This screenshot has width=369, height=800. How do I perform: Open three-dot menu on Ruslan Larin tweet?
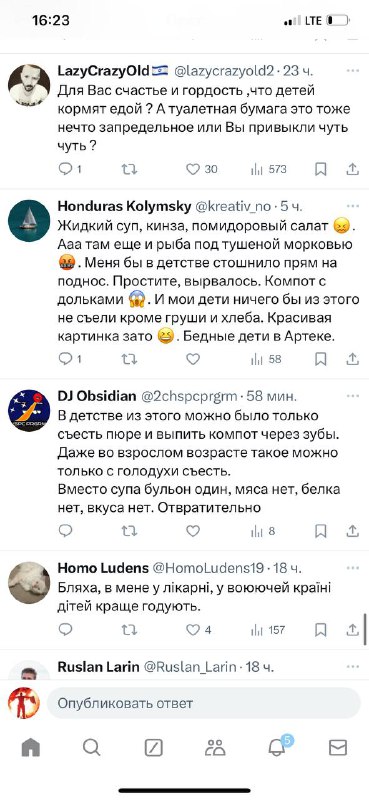[353, 666]
